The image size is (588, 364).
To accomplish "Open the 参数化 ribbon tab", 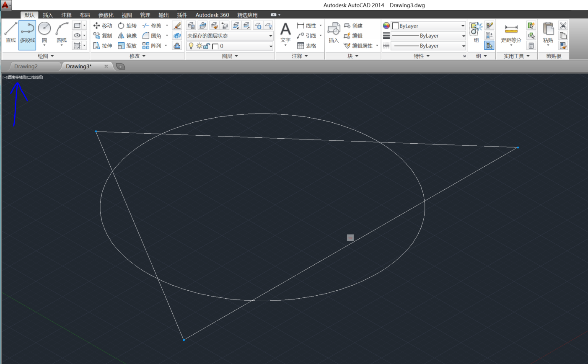I will (x=106, y=15).
